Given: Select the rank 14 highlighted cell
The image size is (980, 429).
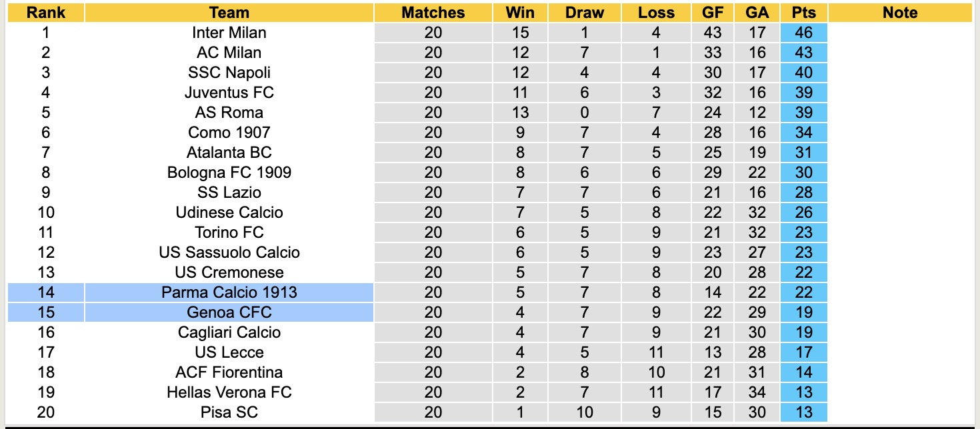Looking at the screenshot, I should point(46,292).
